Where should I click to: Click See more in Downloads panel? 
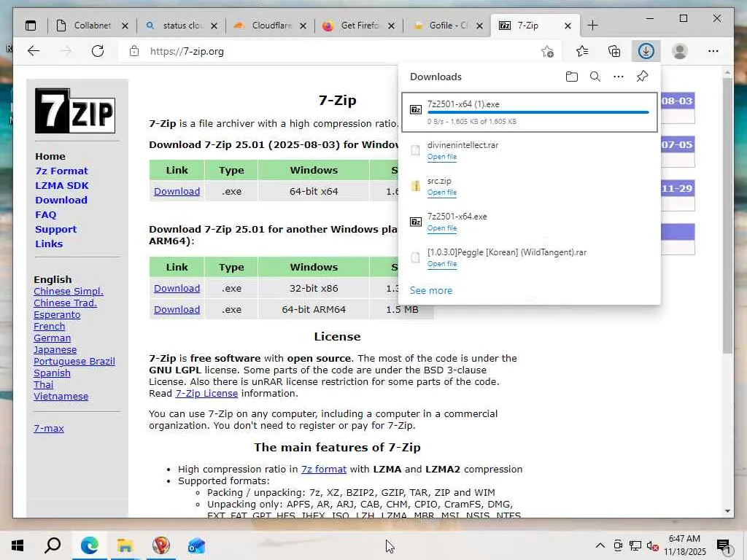pyautogui.click(x=430, y=290)
